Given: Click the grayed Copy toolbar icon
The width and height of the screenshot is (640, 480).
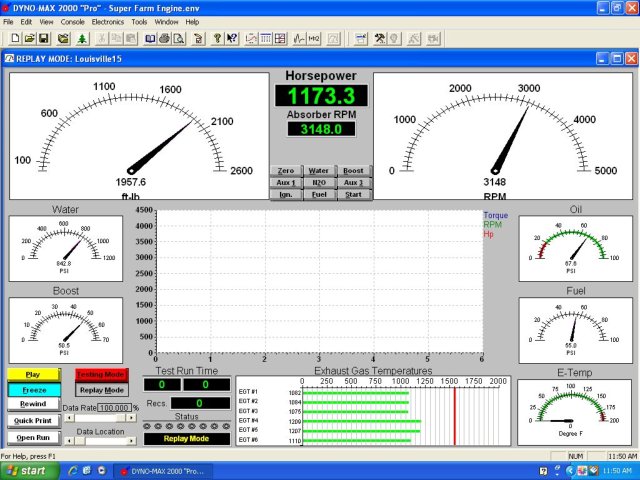Looking at the screenshot, I should pos(116,38).
